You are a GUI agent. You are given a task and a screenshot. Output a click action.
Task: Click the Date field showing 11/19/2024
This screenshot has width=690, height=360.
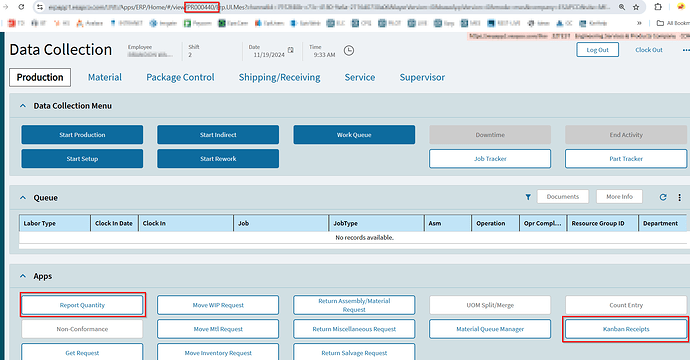point(269,55)
